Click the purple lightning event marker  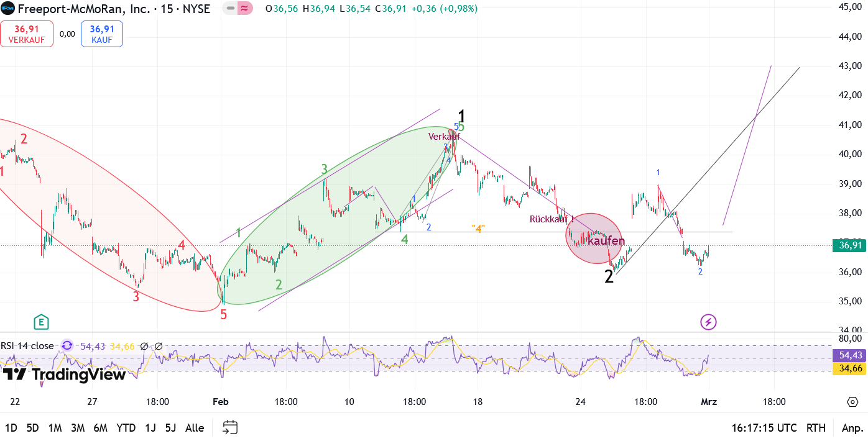coord(709,322)
